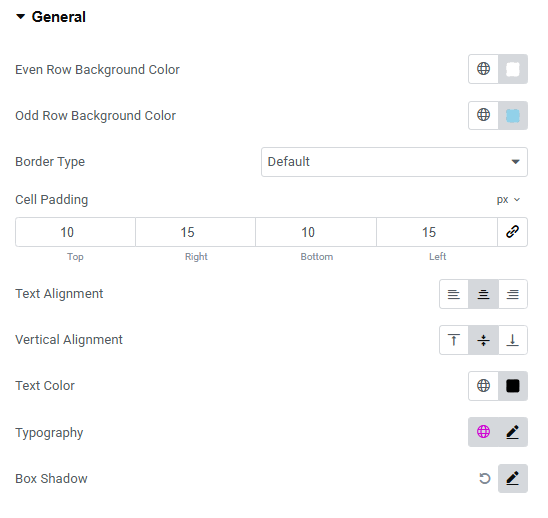Set Vertical Alignment to middle
The image size is (548, 518).
pyautogui.click(x=483, y=340)
